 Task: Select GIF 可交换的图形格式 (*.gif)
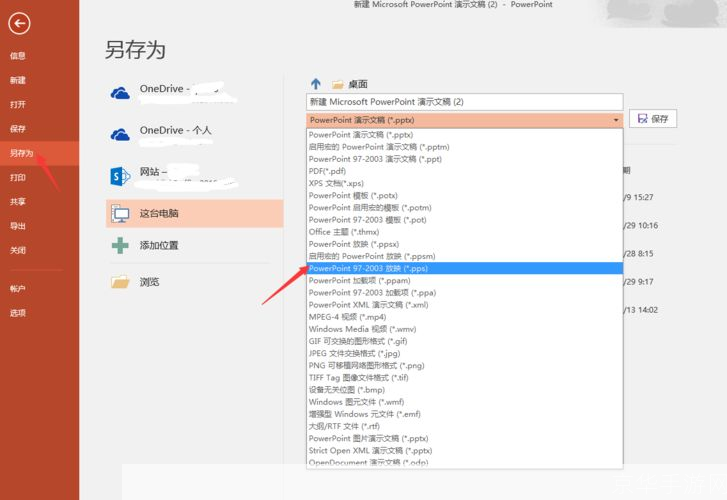(x=465, y=341)
